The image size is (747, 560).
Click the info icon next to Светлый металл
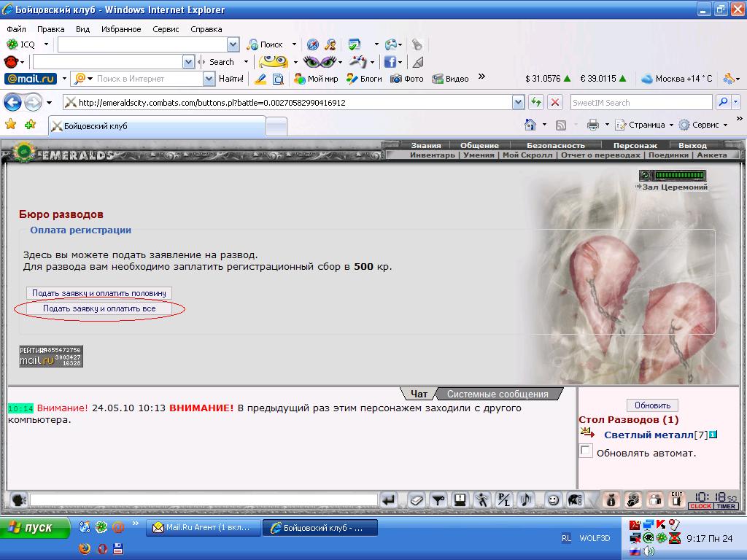coord(713,435)
